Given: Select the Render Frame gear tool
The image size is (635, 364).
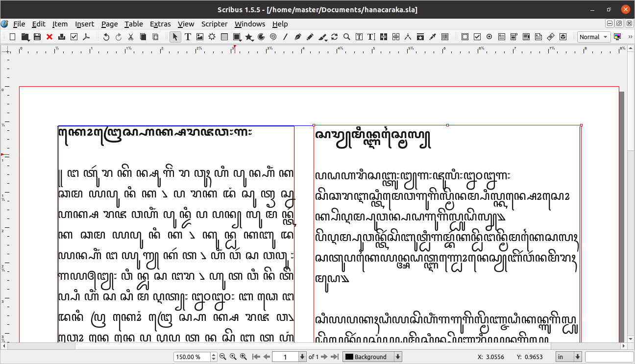Looking at the screenshot, I should coord(212,37).
